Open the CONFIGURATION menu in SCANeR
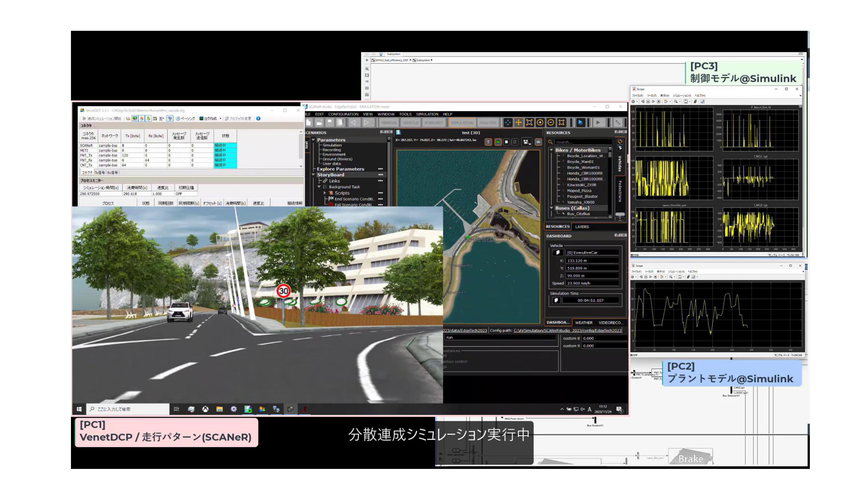The height and width of the screenshot is (488, 868). (x=343, y=114)
